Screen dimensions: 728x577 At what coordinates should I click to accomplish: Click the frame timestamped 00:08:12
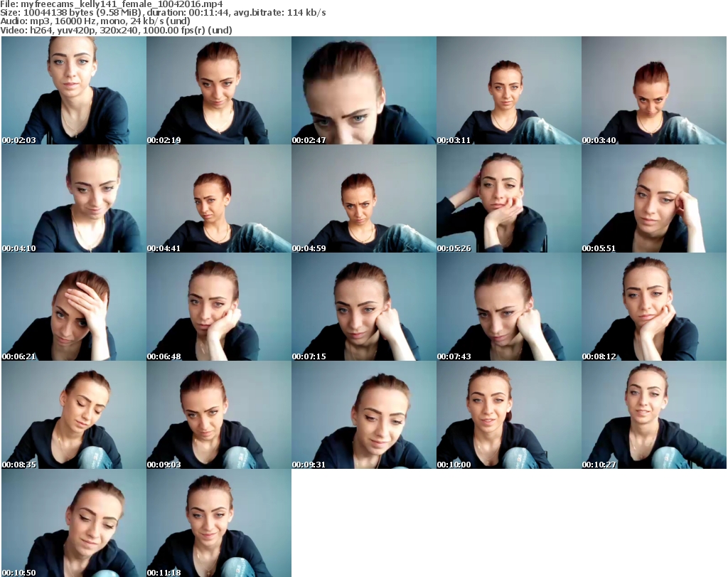(x=653, y=307)
